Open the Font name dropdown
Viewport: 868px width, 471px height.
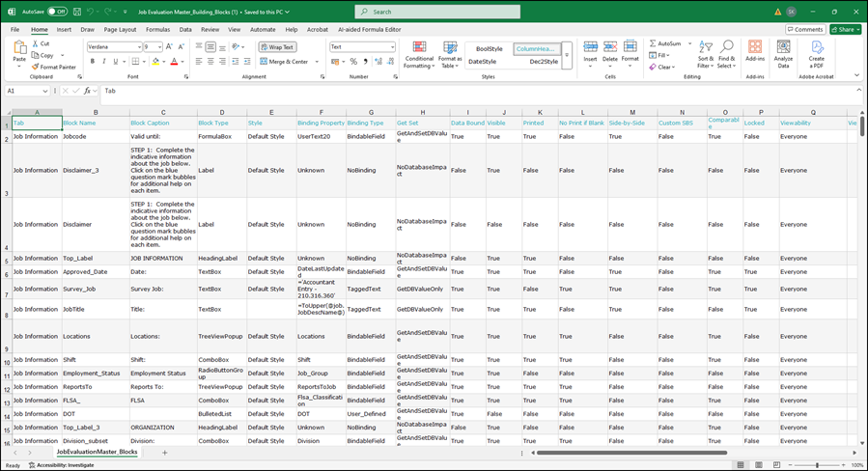(x=139, y=47)
